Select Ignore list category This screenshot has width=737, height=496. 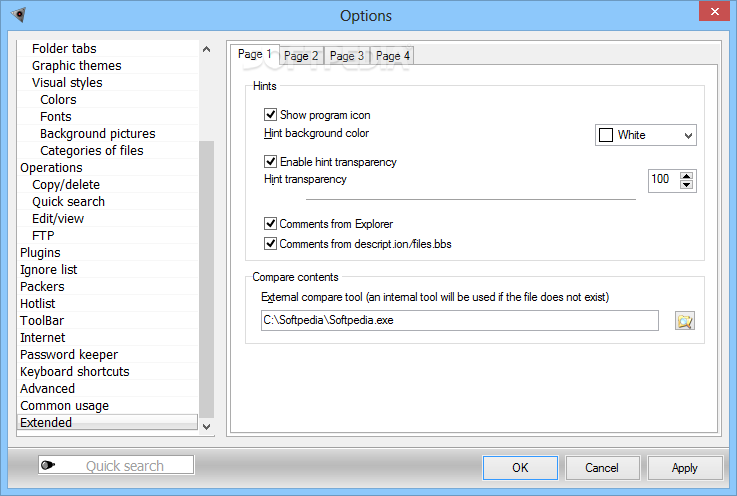pos(108,269)
